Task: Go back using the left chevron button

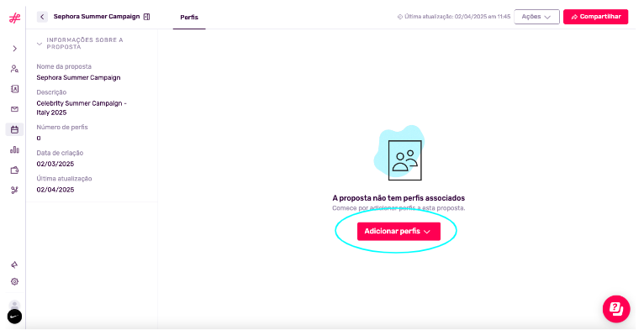Action: (x=42, y=17)
